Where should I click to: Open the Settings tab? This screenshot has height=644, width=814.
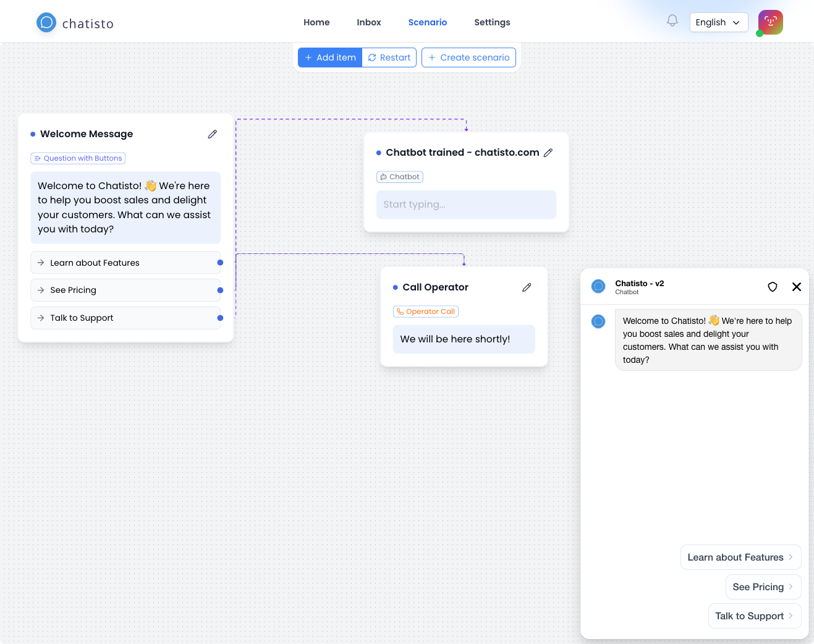[x=492, y=22]
